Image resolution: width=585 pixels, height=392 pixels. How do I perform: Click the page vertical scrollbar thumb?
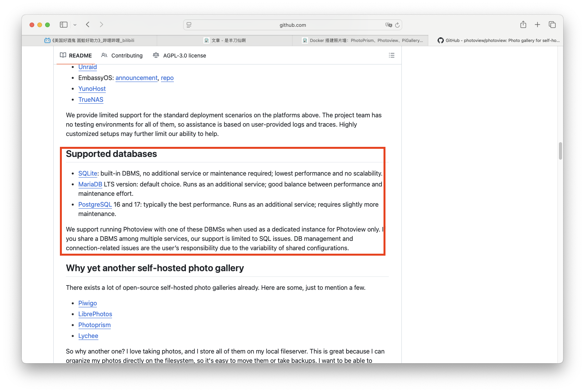point(560,151)
